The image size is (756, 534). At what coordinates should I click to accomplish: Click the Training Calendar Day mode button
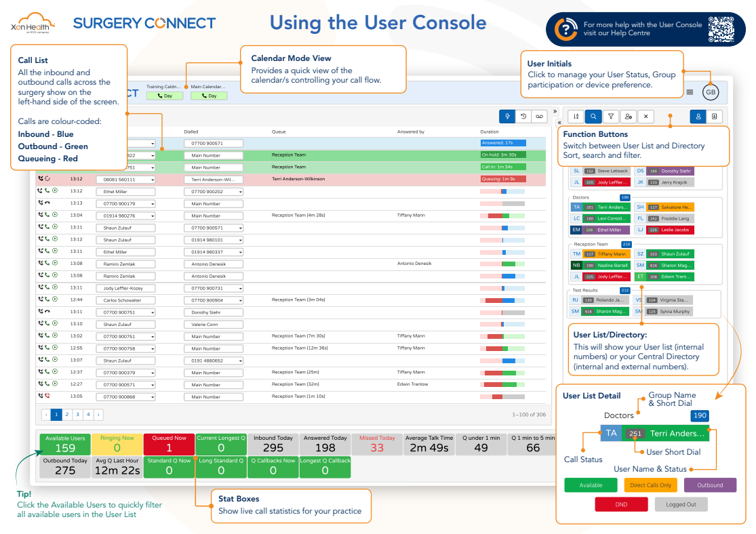[x=165, y=96]
